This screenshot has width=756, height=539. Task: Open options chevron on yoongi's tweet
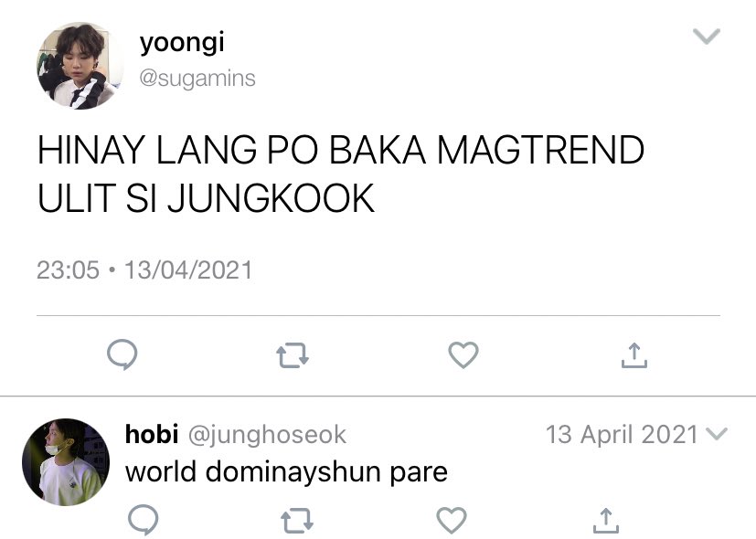click(x=707, y=37)
